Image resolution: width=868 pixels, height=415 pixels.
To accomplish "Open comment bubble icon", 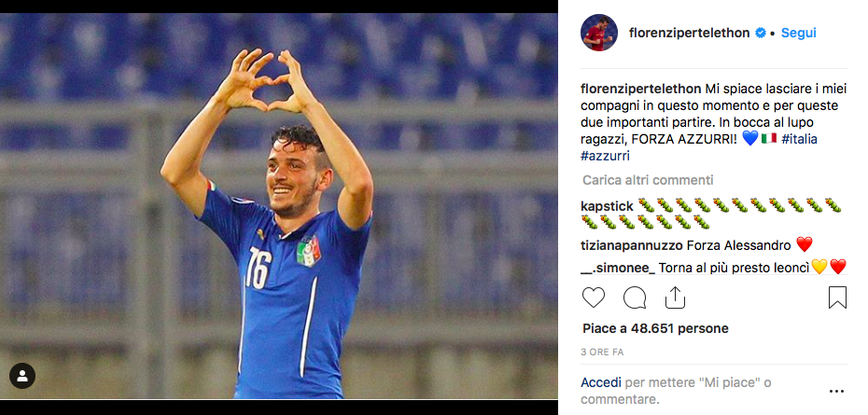I will (635, 297).
